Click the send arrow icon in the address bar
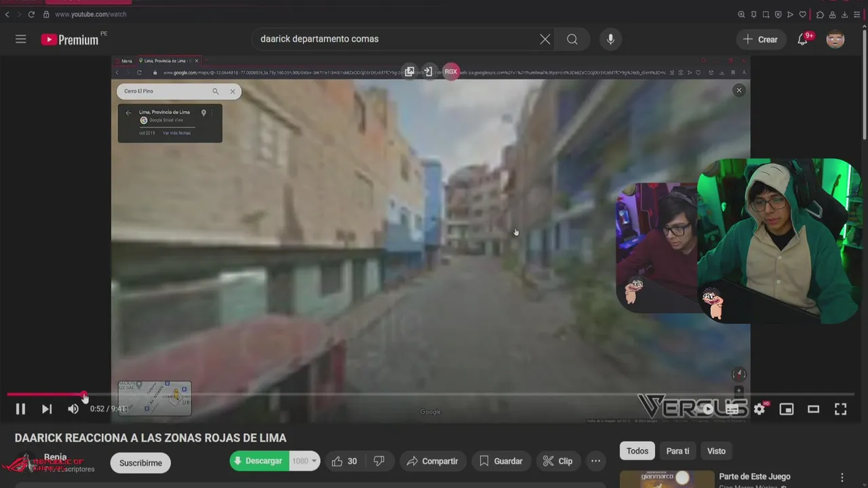Screen dimensions: 868x488 point(790,14)
